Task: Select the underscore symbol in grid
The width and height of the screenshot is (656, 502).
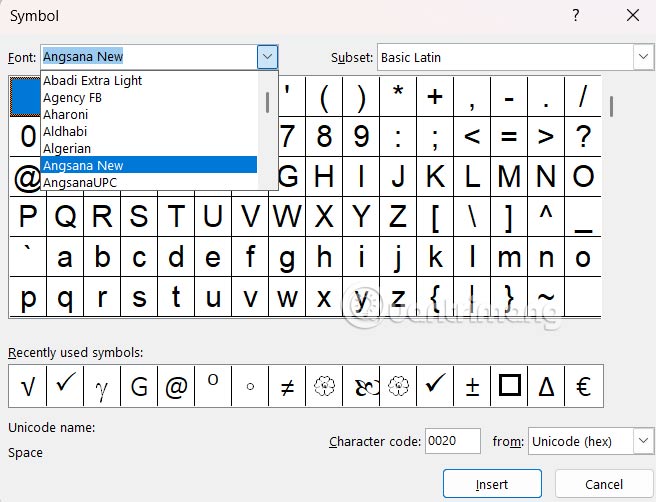Action: 583,217
